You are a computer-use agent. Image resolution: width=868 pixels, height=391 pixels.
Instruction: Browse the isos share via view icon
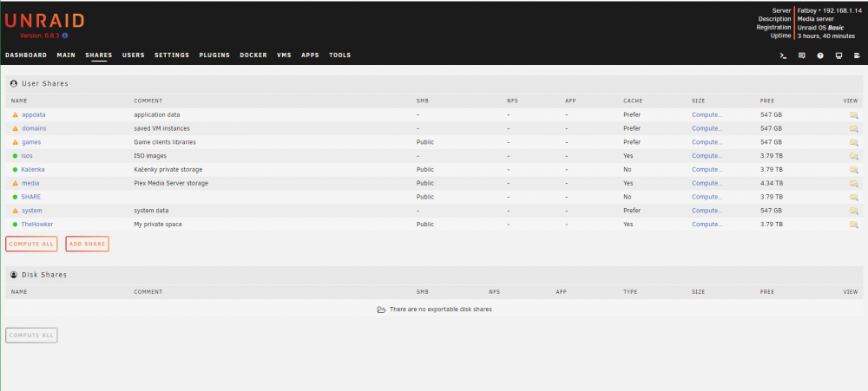853,156
